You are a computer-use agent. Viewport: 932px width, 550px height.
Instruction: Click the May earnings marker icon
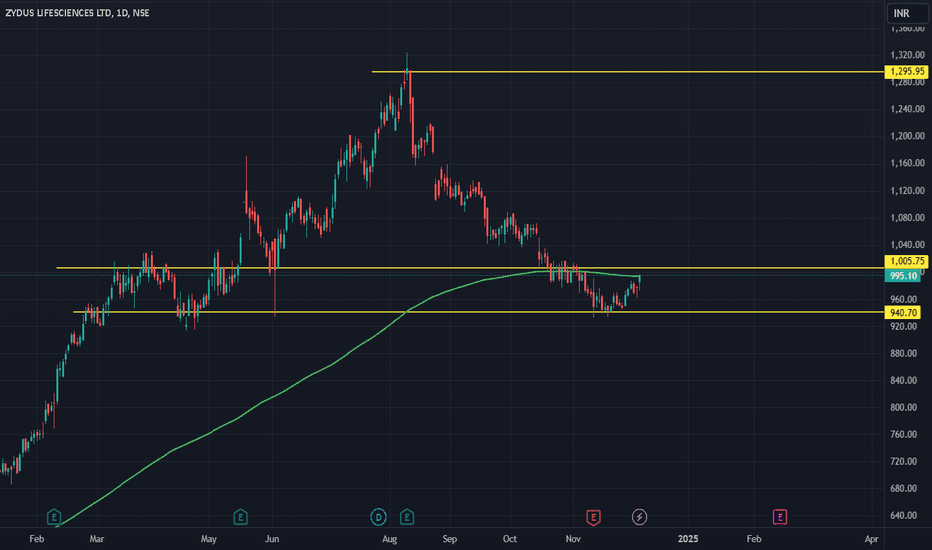[x=240, y=517]
